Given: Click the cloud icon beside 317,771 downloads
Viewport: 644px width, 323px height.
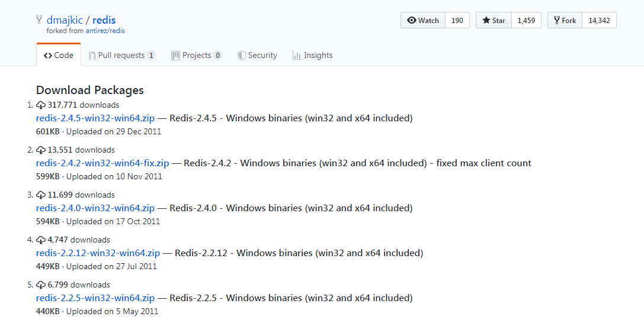Looking at the screenshot, I should coord(41,105).
